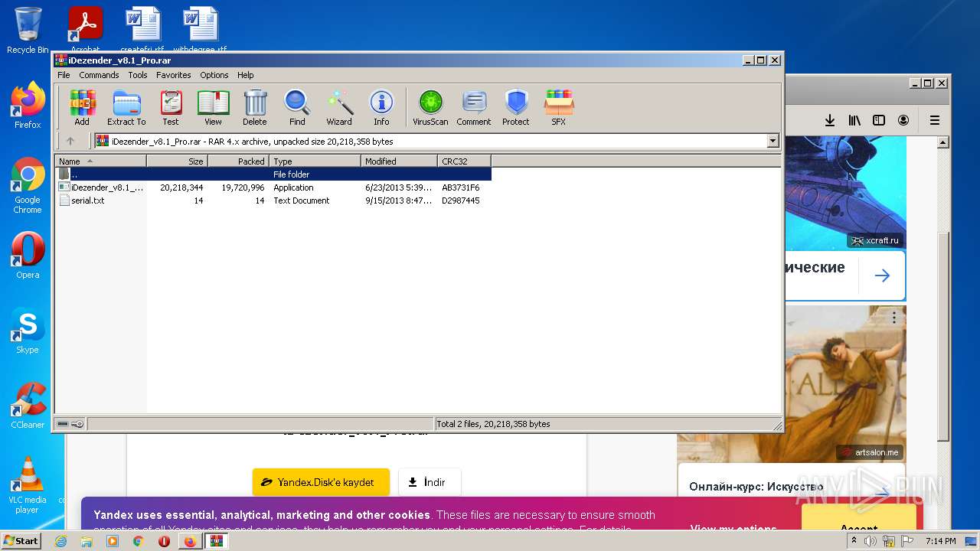
Task: Click the archive path field text
Action: pyautogui.click(x=253, y=141)
